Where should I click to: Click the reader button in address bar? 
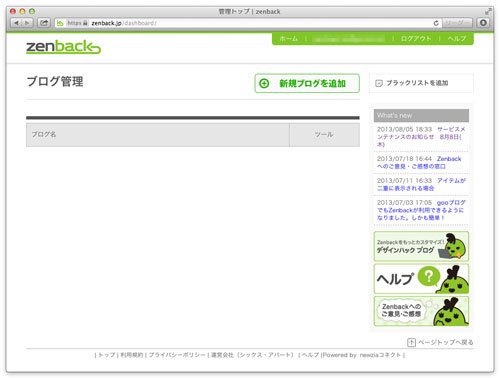[457, 23]
